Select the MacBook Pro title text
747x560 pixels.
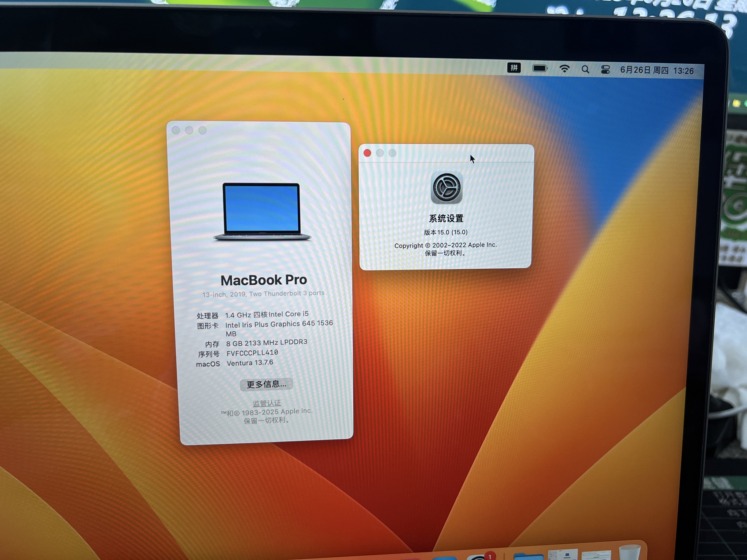264,280
